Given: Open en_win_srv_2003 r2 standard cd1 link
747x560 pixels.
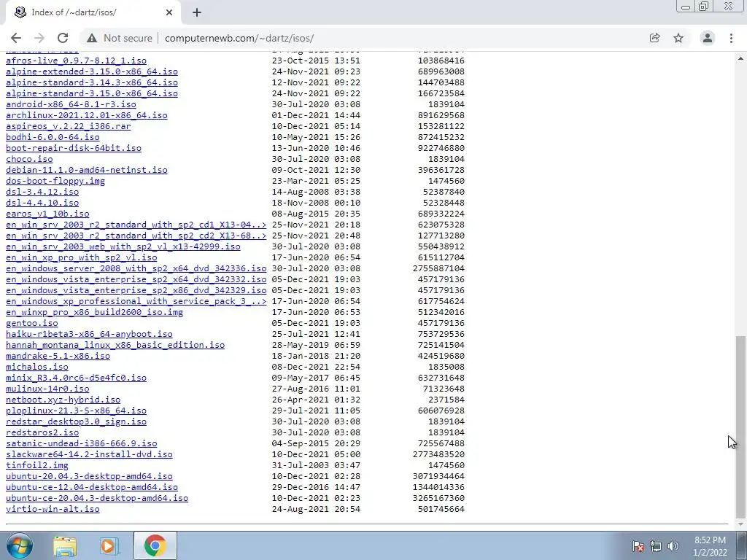Looking at the screenshot, I should pyautogui.click(x=136, y=225).
